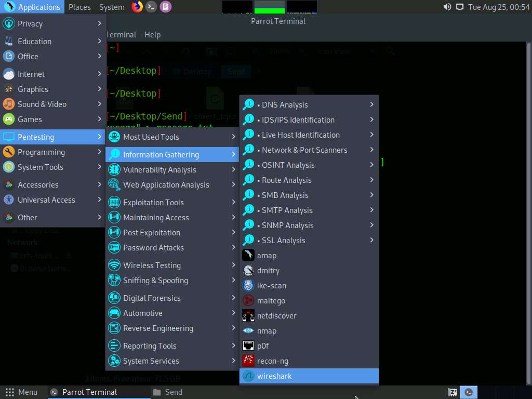Click the Exploitation Tools icon
Viewport: 532px width, 399px height.
click(x=114, y=202)
